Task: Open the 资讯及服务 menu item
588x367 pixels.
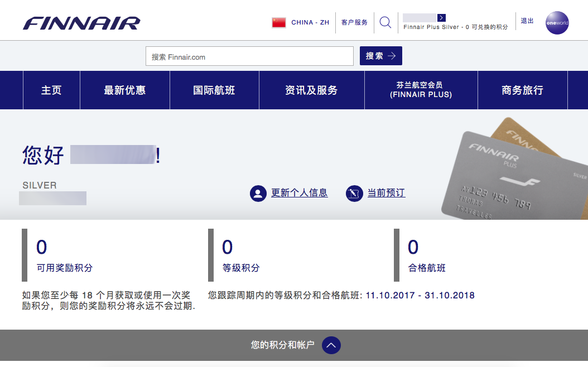Action: click(312, 90)
